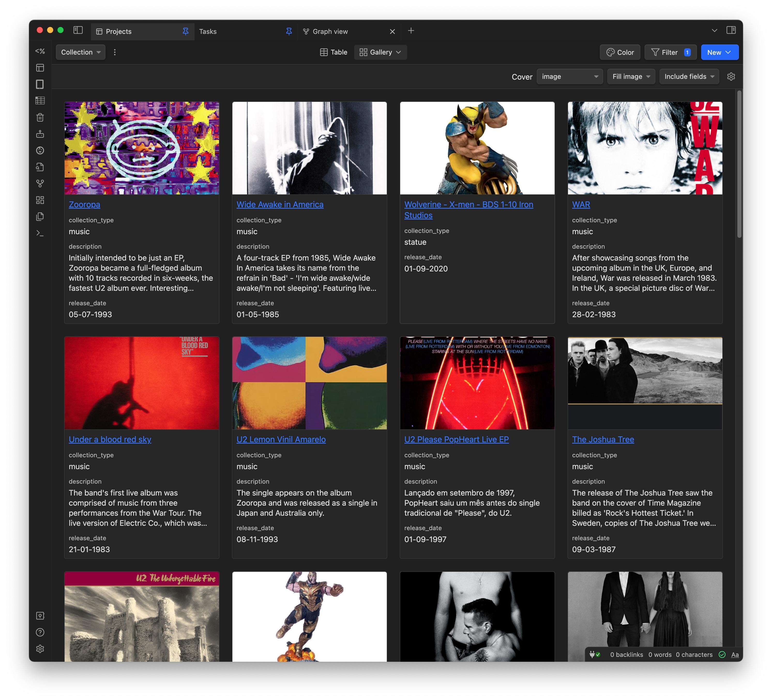Click the Wolverine statue cover image
The image size is (772, 700).
pyautogui.click(x=477, y=148)
